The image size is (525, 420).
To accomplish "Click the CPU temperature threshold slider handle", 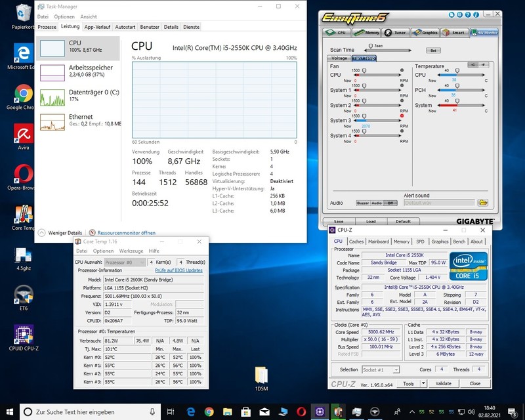I will [457, 71].
